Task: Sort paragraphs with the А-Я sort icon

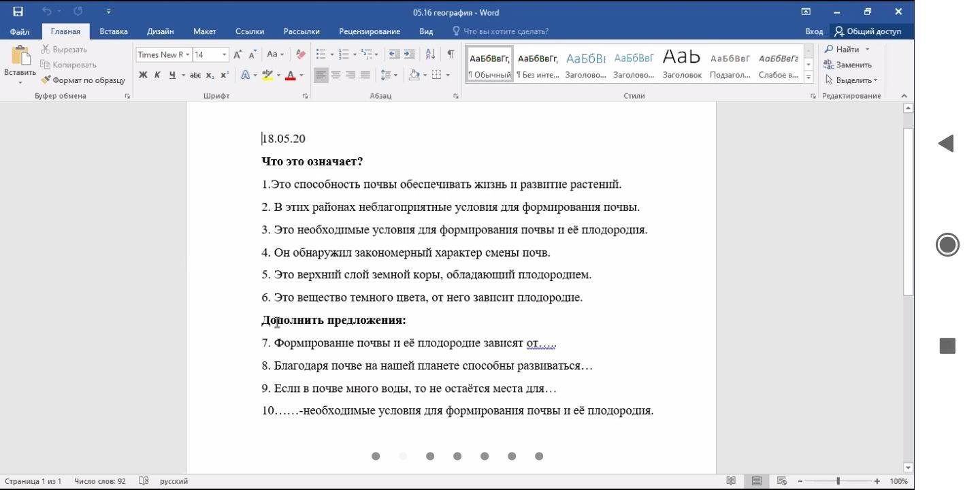Action: click(430, 54)
